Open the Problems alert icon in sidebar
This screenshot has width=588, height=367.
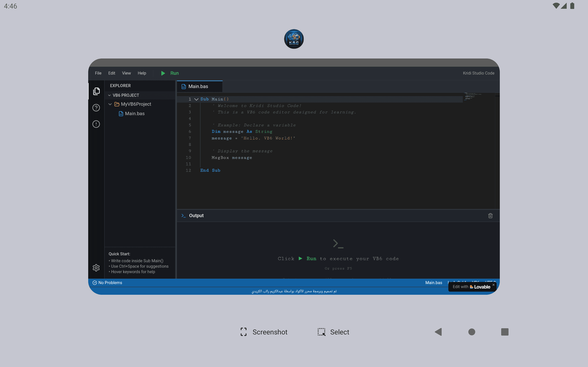(96, 124)
